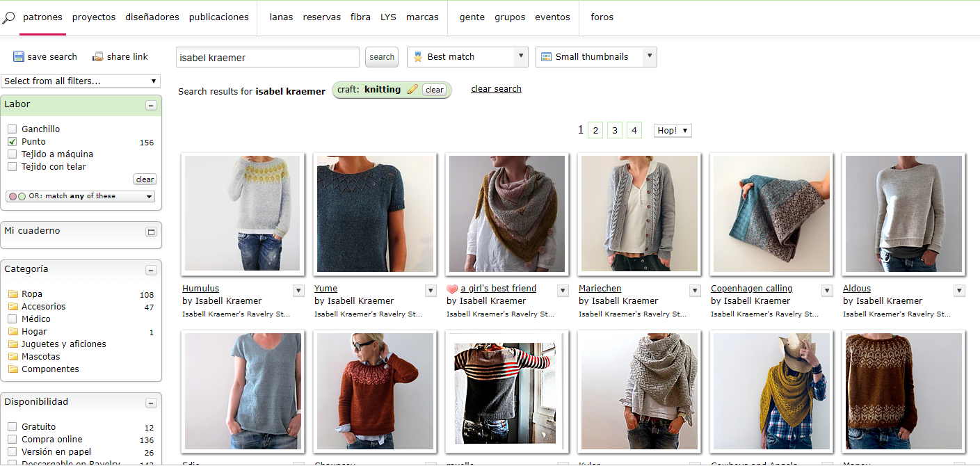
Task: Go to results page 3
Action: click(614, 130)
